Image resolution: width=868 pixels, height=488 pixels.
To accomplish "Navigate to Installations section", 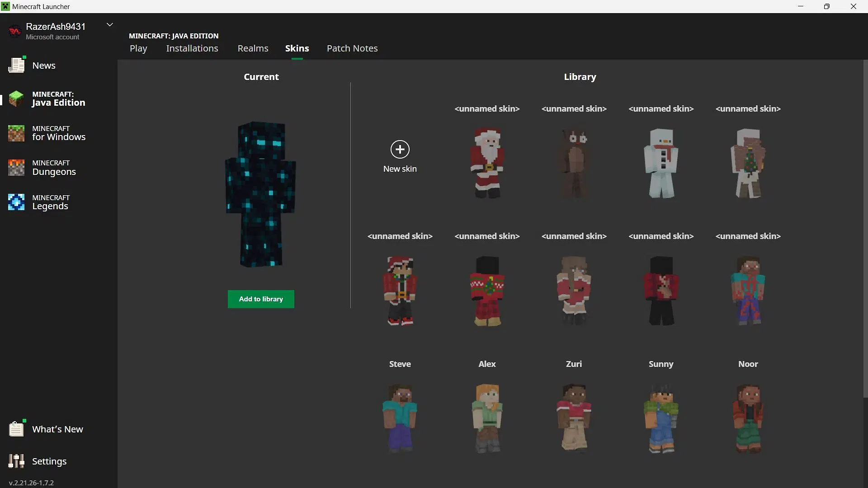I will point(192,47).
